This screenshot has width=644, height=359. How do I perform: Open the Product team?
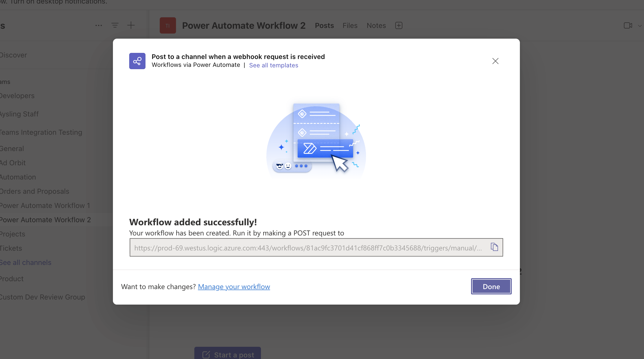[x=12, y=279]
